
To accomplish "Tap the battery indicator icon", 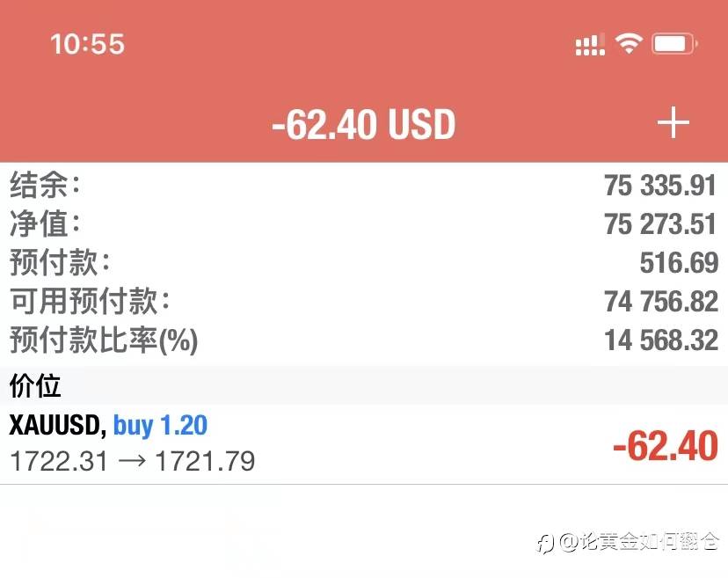I will point(675,43).
